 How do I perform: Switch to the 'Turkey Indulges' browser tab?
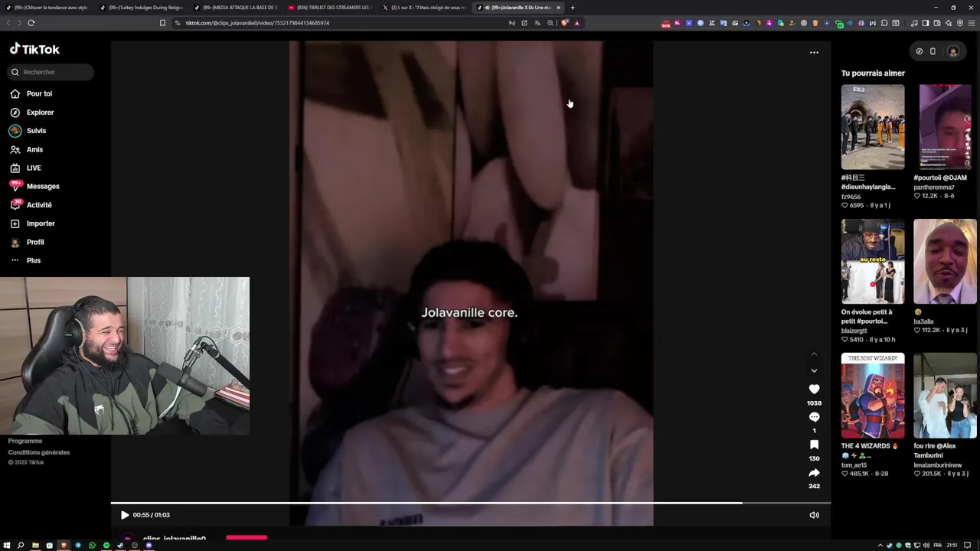tap(143, 8)
